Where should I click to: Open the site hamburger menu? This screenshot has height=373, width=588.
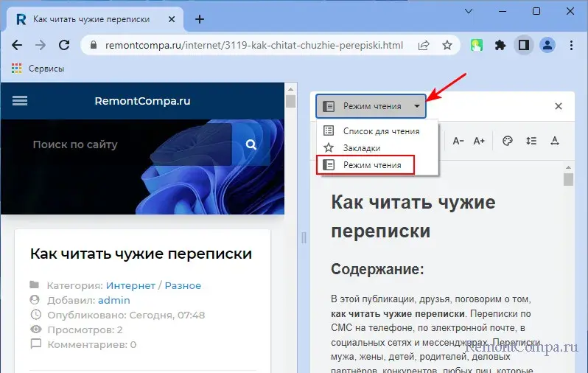coord(20,101)
